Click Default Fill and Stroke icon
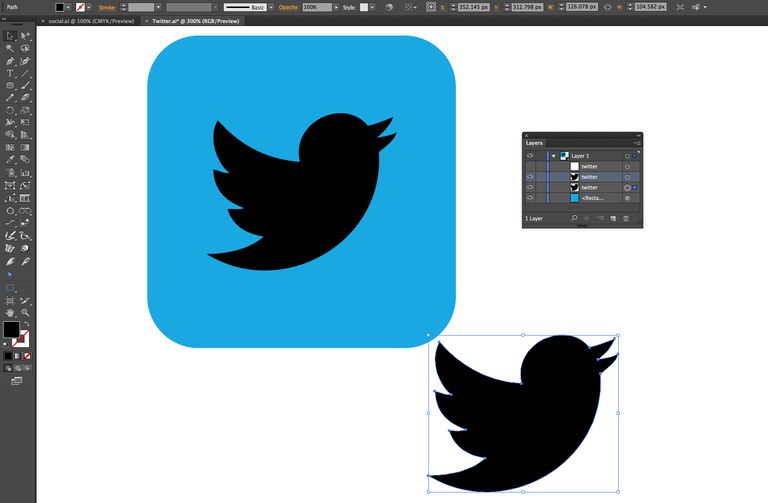This screenshot has height=503, width=768. [6, 344]
